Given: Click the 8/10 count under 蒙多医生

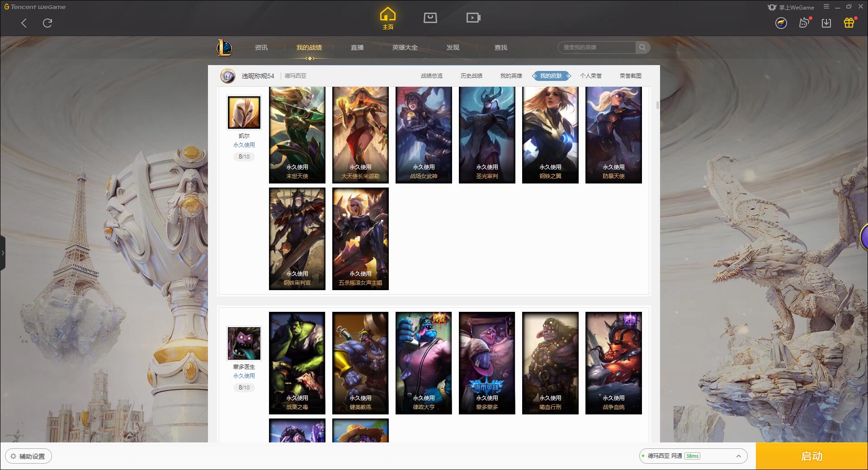Looking at the screenshot, I should pyautogui.click(x=244, y=388).
